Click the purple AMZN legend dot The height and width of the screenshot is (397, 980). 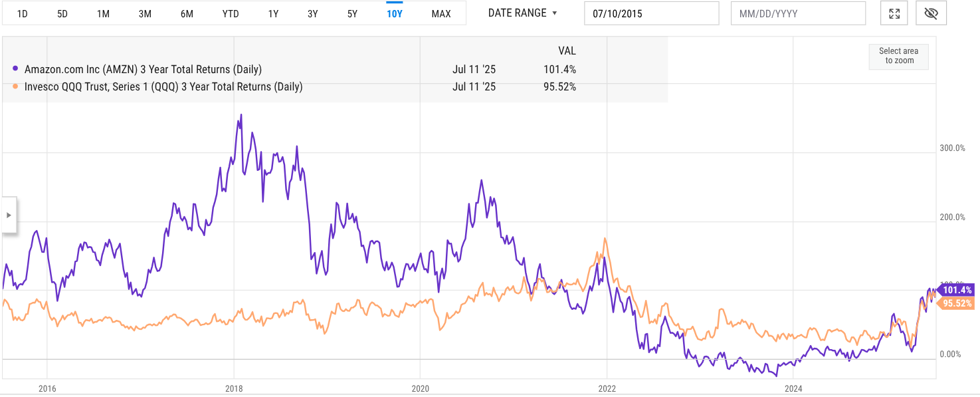click(x=16, y=69)
